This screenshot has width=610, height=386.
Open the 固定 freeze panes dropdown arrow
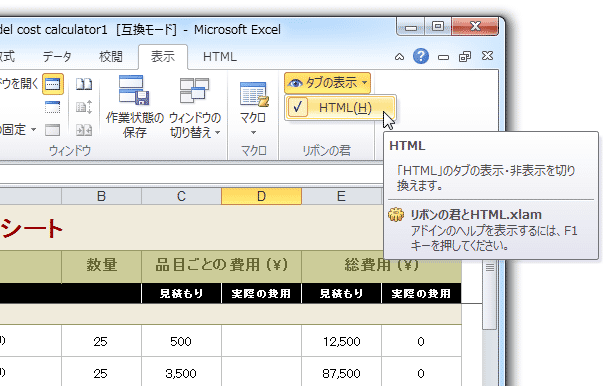(33, 130)
